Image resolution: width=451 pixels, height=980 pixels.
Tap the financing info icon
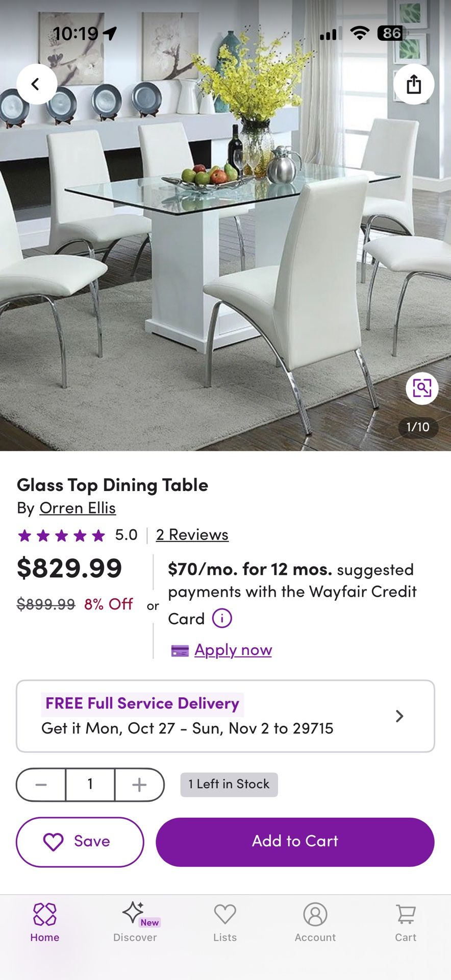point(222,619)
